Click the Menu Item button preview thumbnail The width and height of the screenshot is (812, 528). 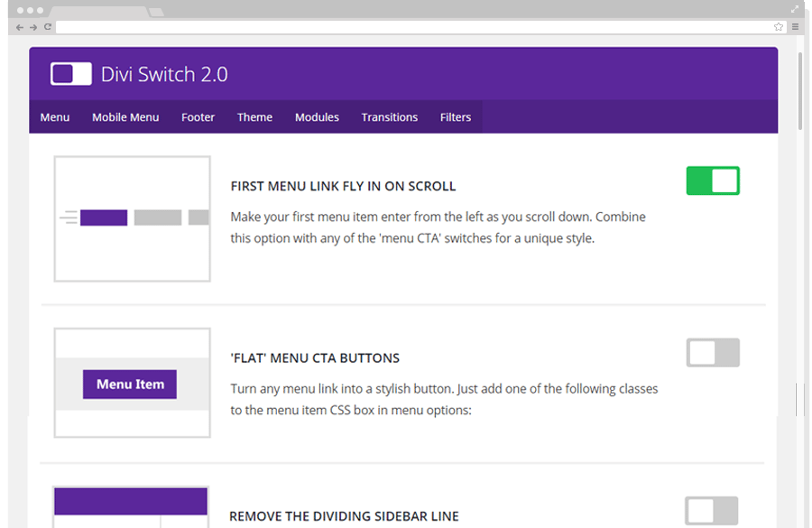point(132,383)
